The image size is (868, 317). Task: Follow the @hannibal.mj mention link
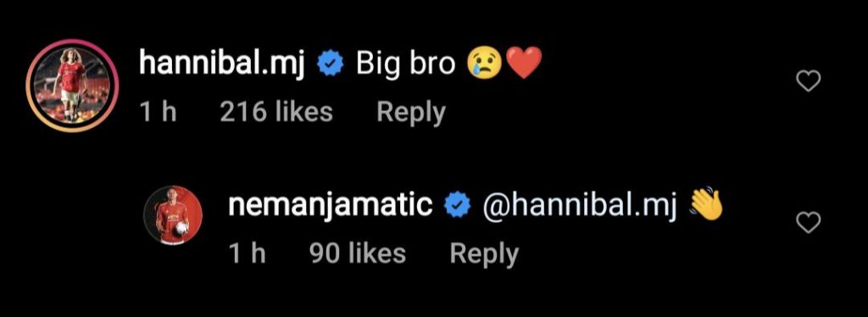pos(580,207)
